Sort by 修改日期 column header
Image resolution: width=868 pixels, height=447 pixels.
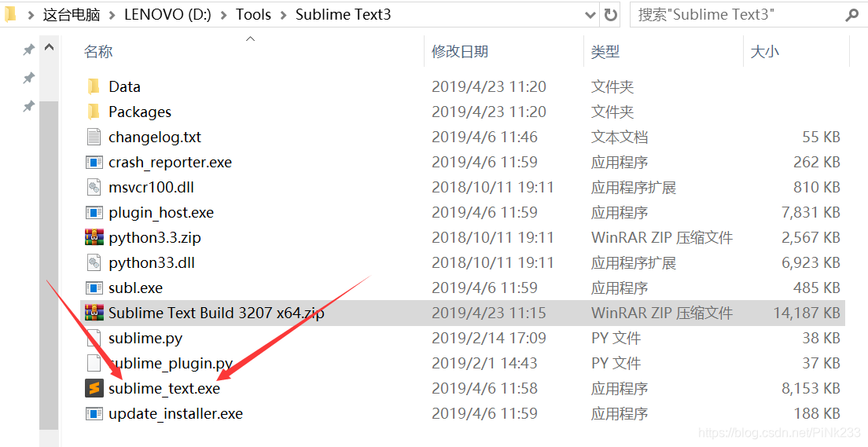click(460, 51)
